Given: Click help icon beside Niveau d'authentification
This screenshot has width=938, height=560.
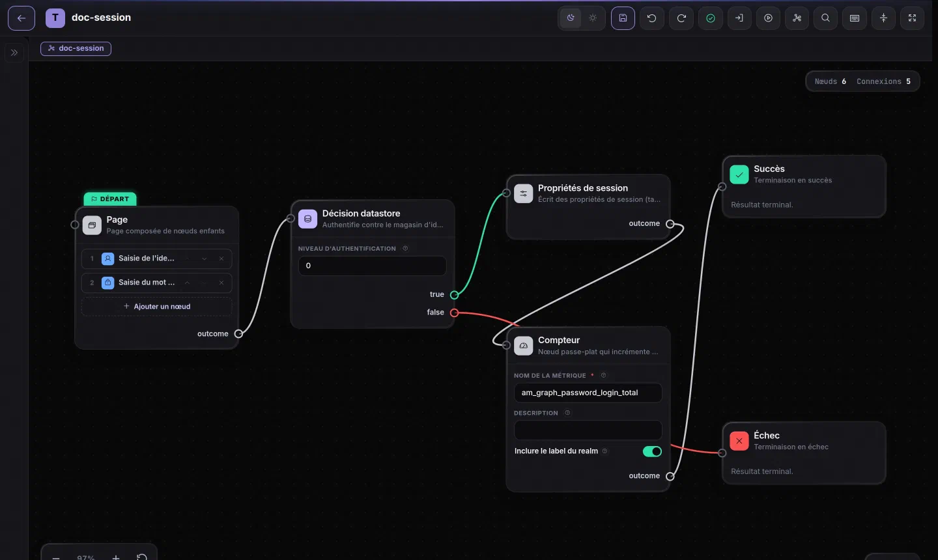Looking at the screenshot, I should 405,248.
